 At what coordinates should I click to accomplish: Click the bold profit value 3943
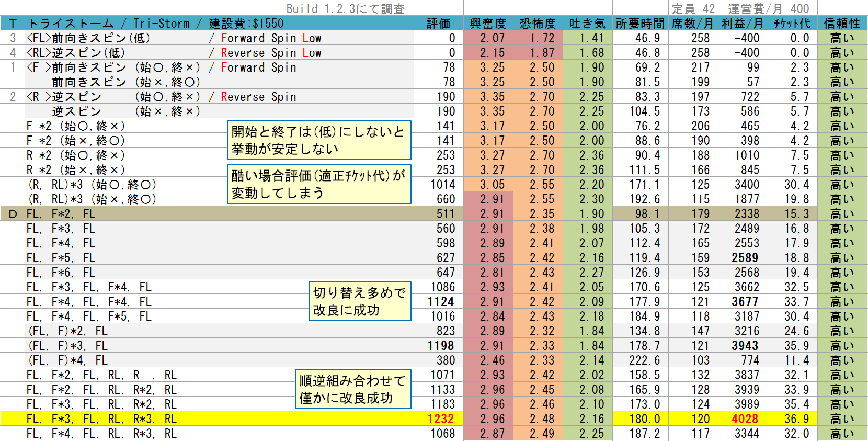745,346
